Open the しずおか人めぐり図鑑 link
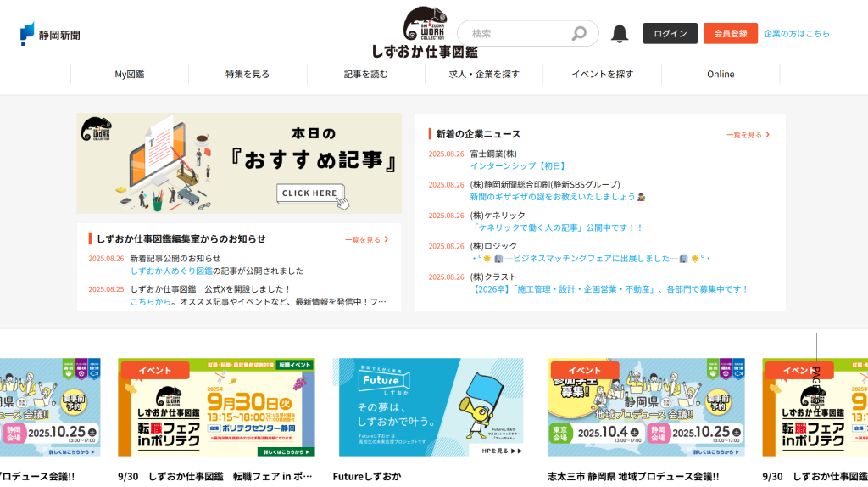This screenshot has height=487, width=868. tap(171, 271)
